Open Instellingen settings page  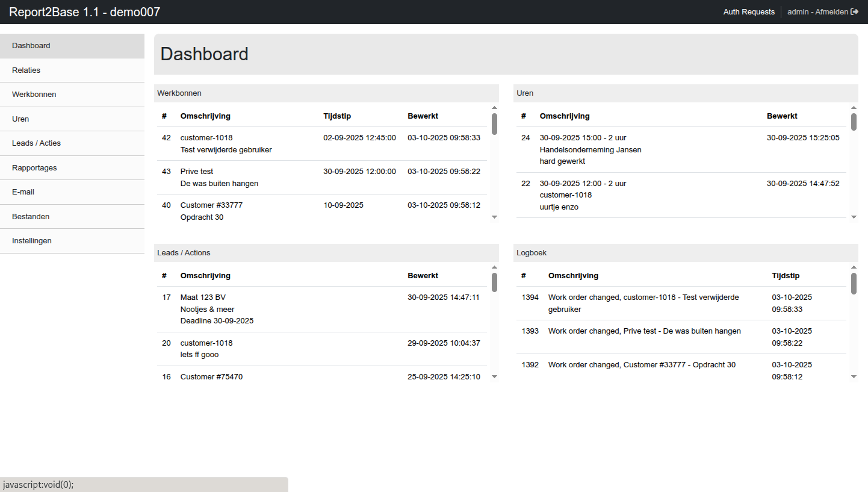coord(32,241)
